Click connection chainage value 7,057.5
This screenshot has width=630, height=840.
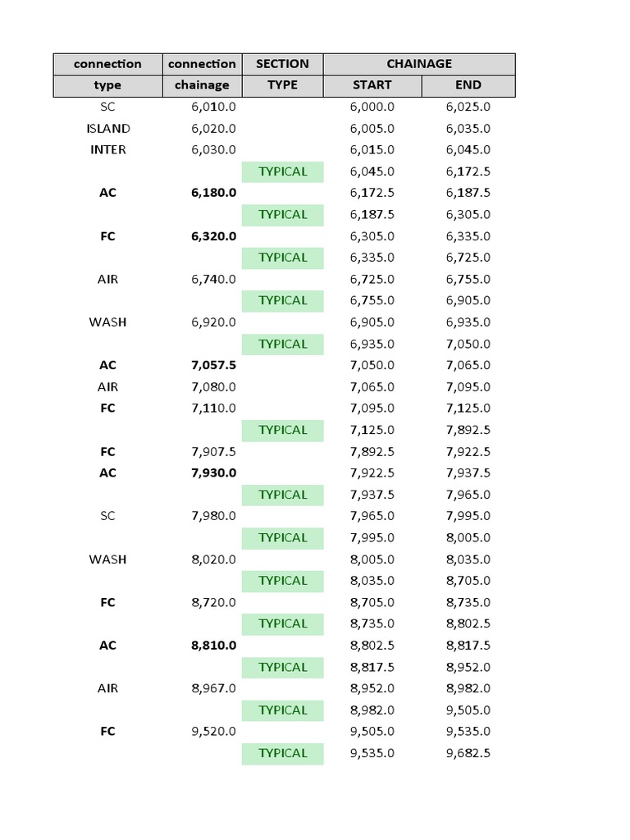click(x=213, y=365)
